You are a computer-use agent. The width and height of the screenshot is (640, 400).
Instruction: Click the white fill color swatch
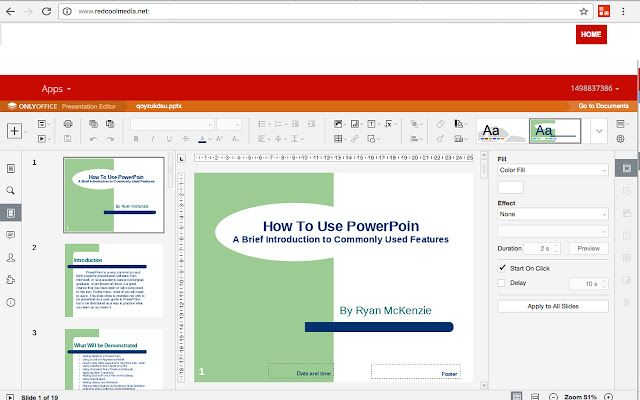[x=510, y=187]
